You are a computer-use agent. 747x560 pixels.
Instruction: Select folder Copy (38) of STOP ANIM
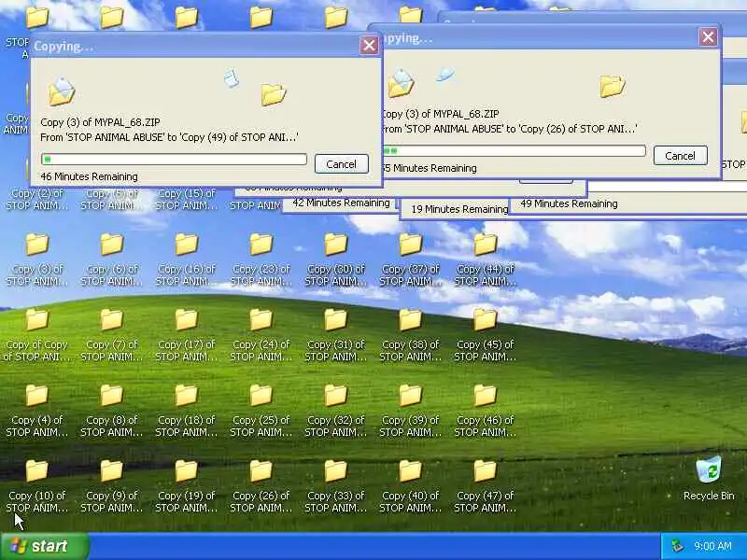coord(410,335)
